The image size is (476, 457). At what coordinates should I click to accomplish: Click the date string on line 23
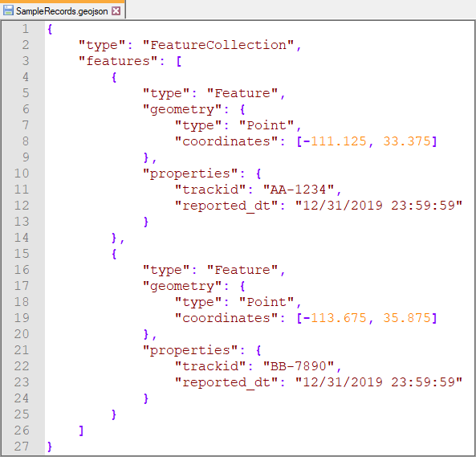[379, 382]
